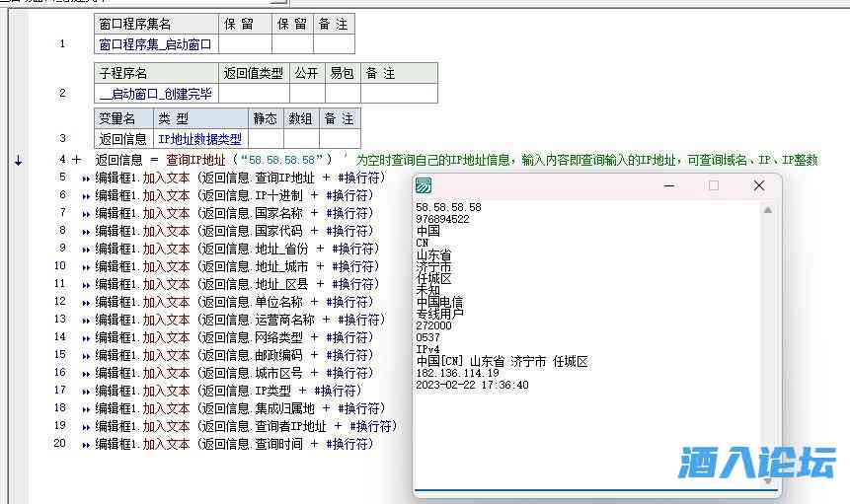Select the 窗口程序集_启动窗口 name cell
This screenshot has width=850, height=504.
tap(156, 44)
